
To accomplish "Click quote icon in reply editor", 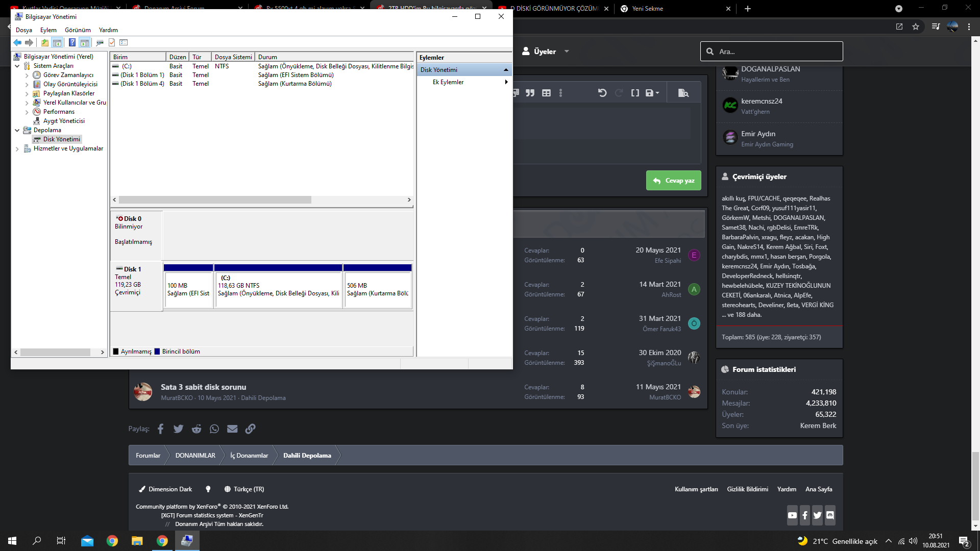I will (530, 93).
